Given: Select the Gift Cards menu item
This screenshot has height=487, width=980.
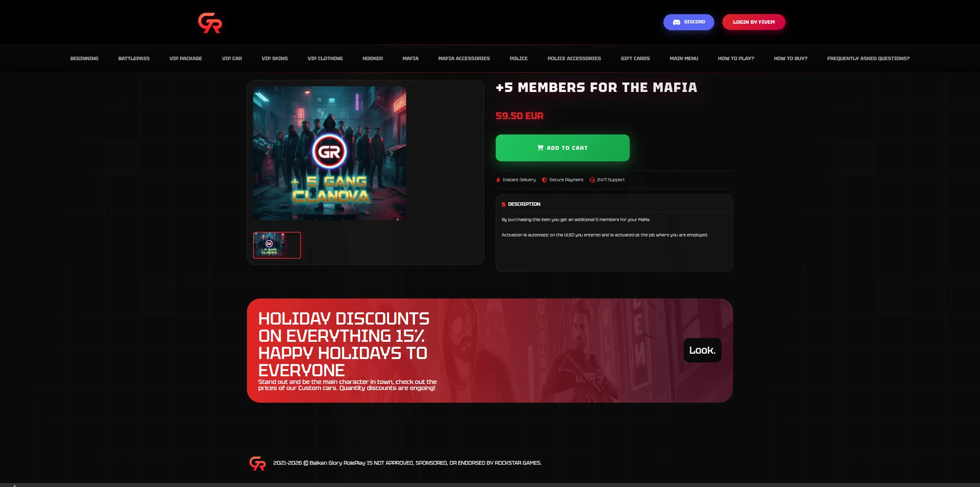Looking at the screenshot, I should tap(635, 59).
